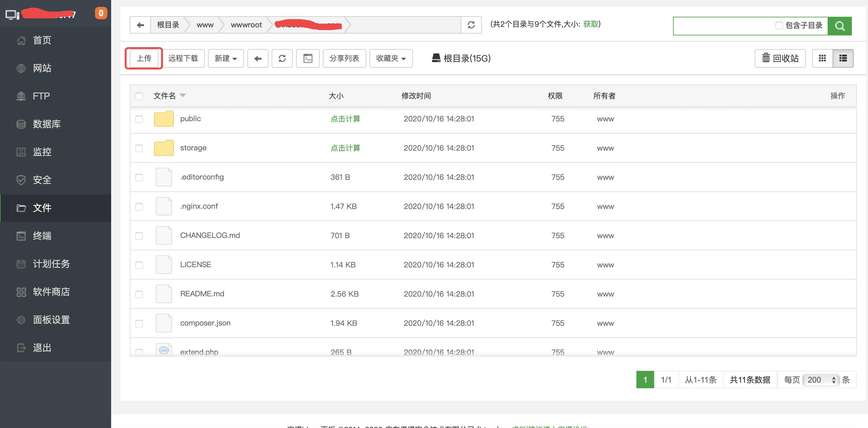This screenshot has height=428, width=868.
Task: Expand the 新建 dropdown menu
Action: coord(225,58)
